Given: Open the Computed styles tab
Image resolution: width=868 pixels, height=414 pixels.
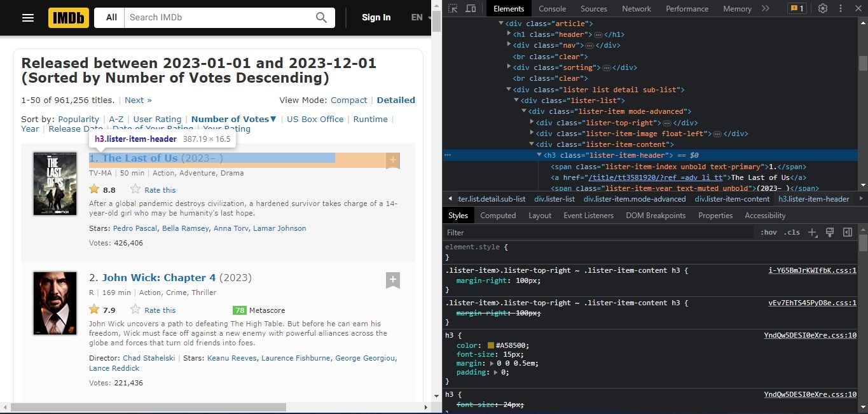Looking at the screenshot, I should click(498, 216).
